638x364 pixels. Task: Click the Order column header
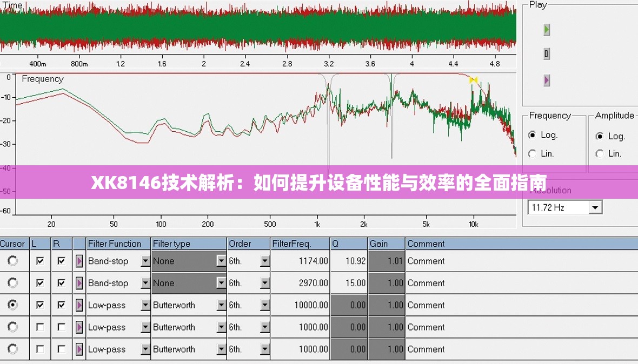pyautogui.click(x=249, y=244)
